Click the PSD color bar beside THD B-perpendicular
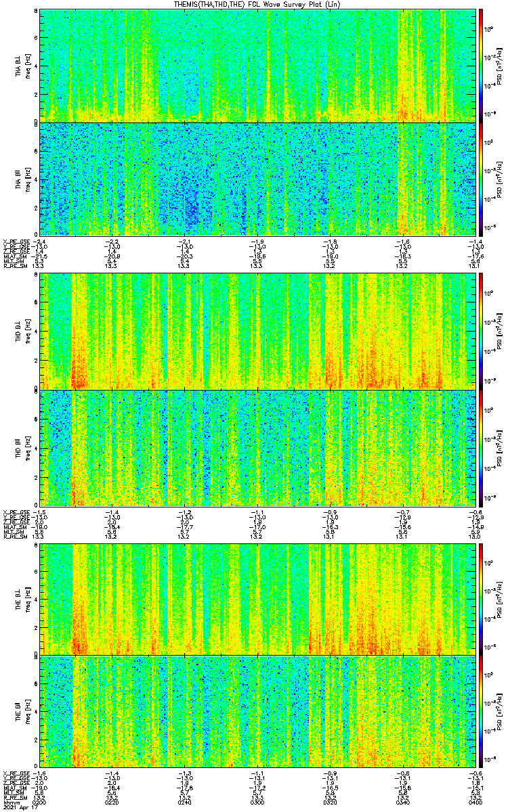 click(x=481, y=331)
